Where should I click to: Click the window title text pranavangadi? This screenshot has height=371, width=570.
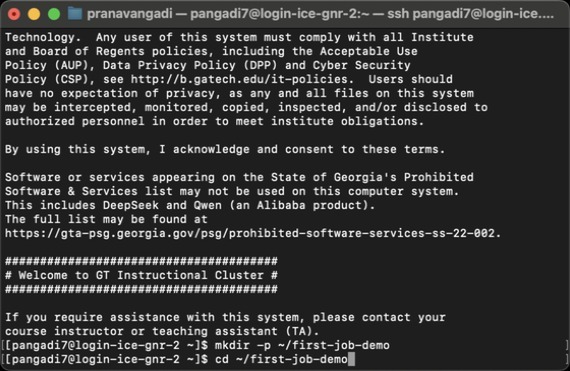click(x=130, y=14)
